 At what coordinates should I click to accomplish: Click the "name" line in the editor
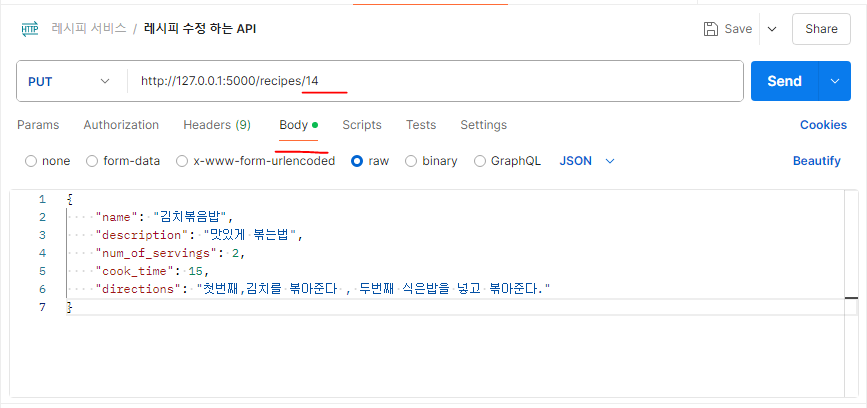(x=165, y=217)
